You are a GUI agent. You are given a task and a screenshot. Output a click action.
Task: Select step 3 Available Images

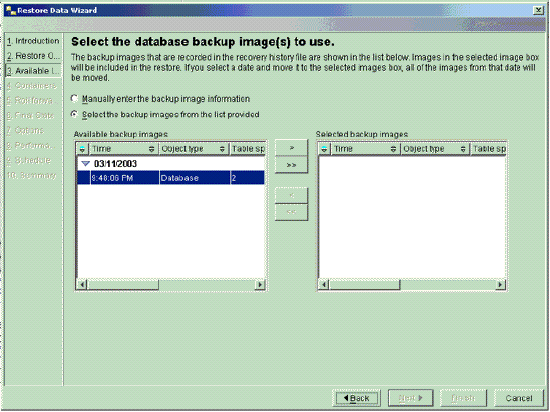point(33,71)
